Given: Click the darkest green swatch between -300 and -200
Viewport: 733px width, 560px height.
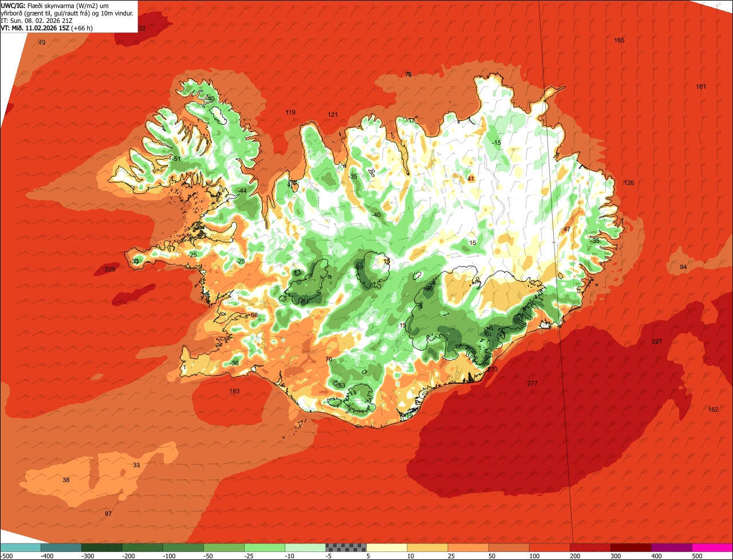Looking at the screenshot, I should coord(102,547).
